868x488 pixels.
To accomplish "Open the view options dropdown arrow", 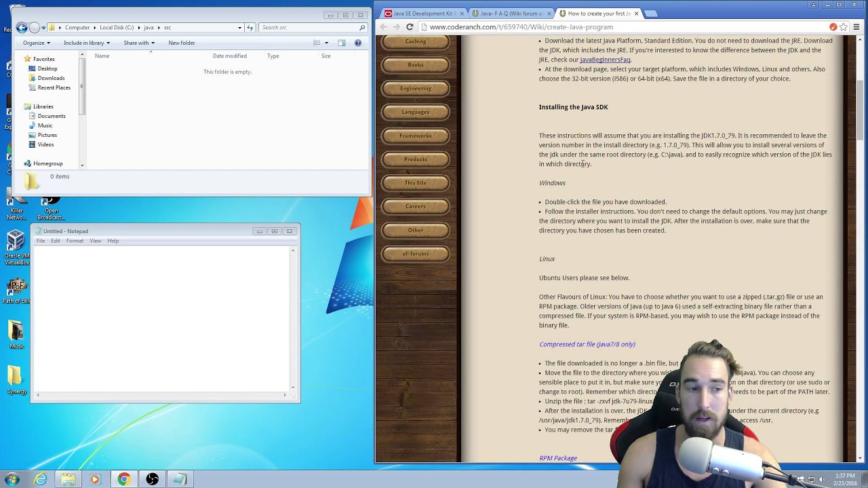I will [326, 43].
